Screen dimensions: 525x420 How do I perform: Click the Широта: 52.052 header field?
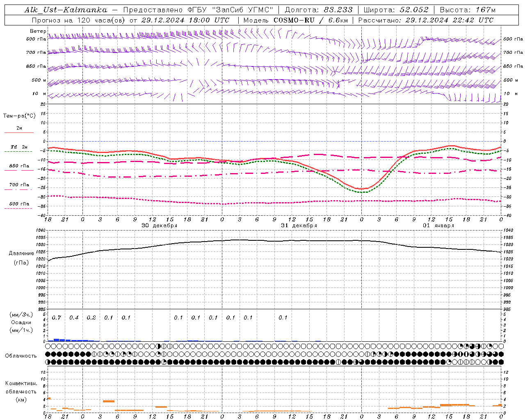pyautogui.click(x=396, y=10)
